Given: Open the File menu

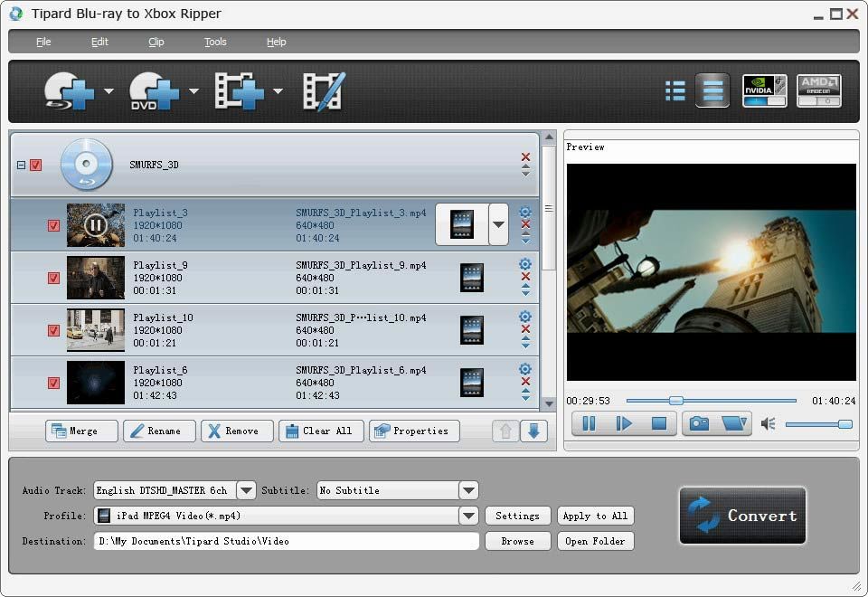Looking at the screenshot, I should [x=43, y=43].
